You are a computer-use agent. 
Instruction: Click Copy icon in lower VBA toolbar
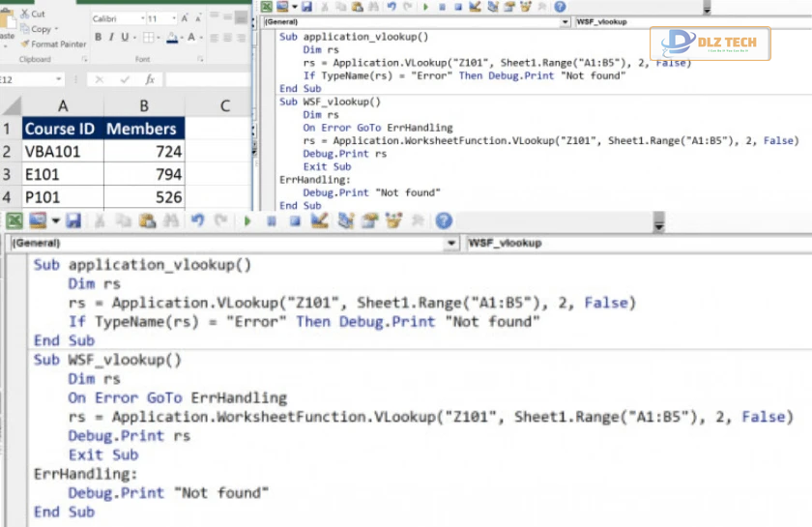tap(124, 221)
